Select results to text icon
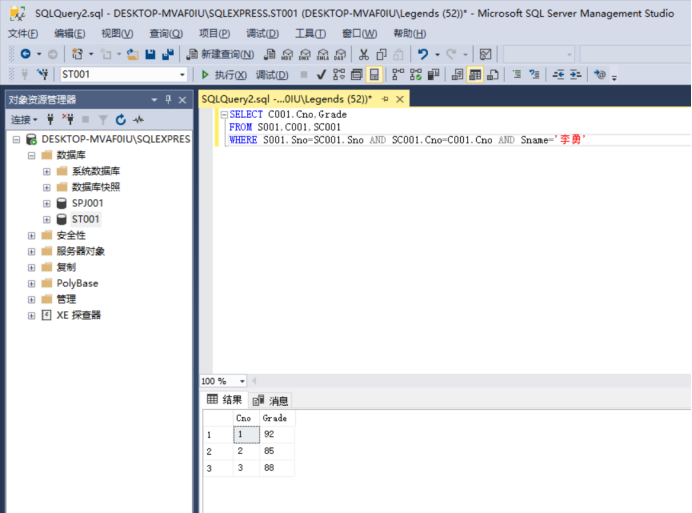 click(x=458, y=74)
